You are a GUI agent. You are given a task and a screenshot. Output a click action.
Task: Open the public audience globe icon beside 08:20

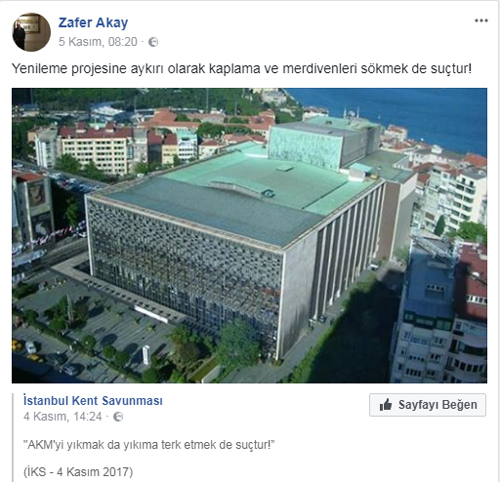point(153,42)
